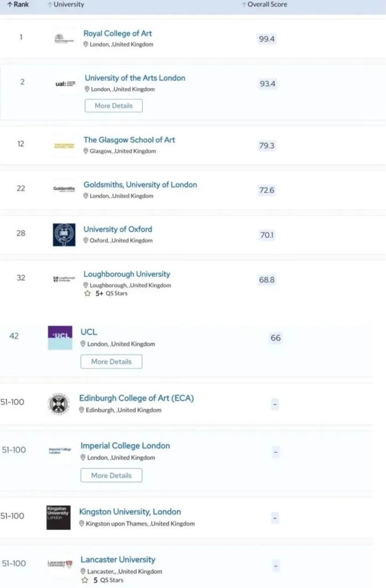This screenshot has height=588, width=386.
Task: Open More Details for Imperial College London
Action: click(111, 475)
